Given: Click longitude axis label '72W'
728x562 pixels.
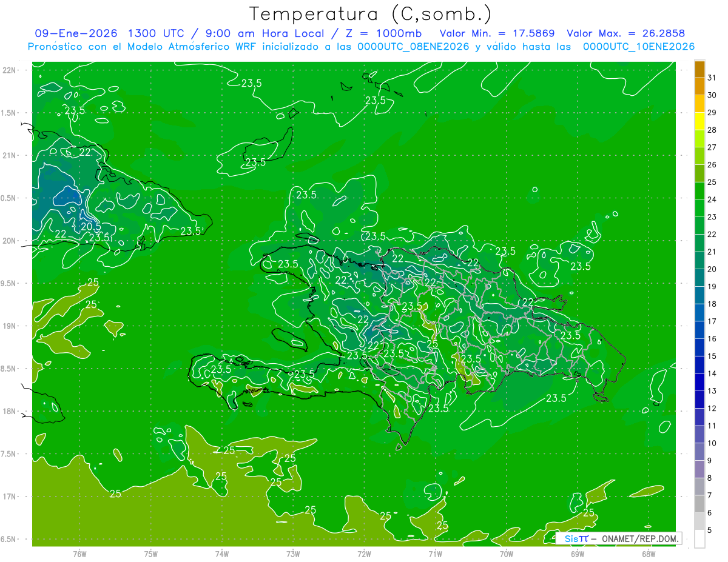Looking at the screenshot, I should [x=364, y=554].
